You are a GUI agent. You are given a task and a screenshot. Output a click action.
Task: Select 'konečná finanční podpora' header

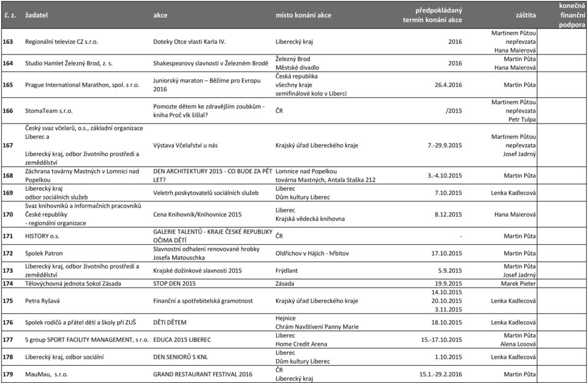coord(572,15)
